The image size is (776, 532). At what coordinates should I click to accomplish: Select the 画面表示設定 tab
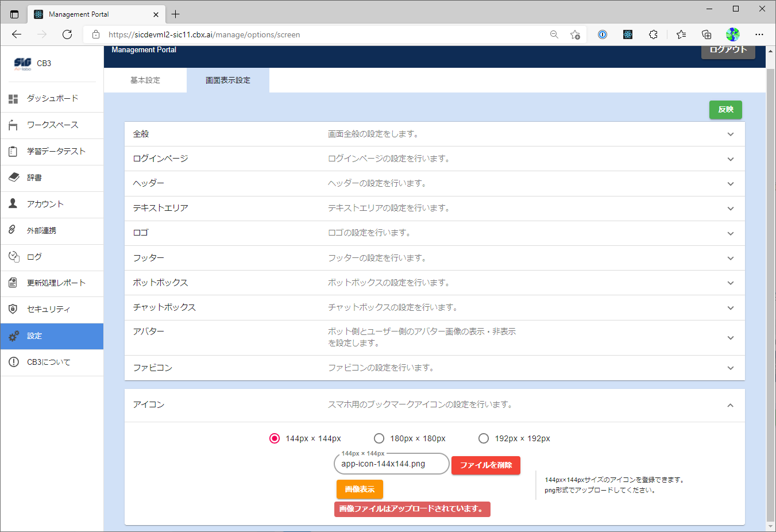click(x=228, y=80)
